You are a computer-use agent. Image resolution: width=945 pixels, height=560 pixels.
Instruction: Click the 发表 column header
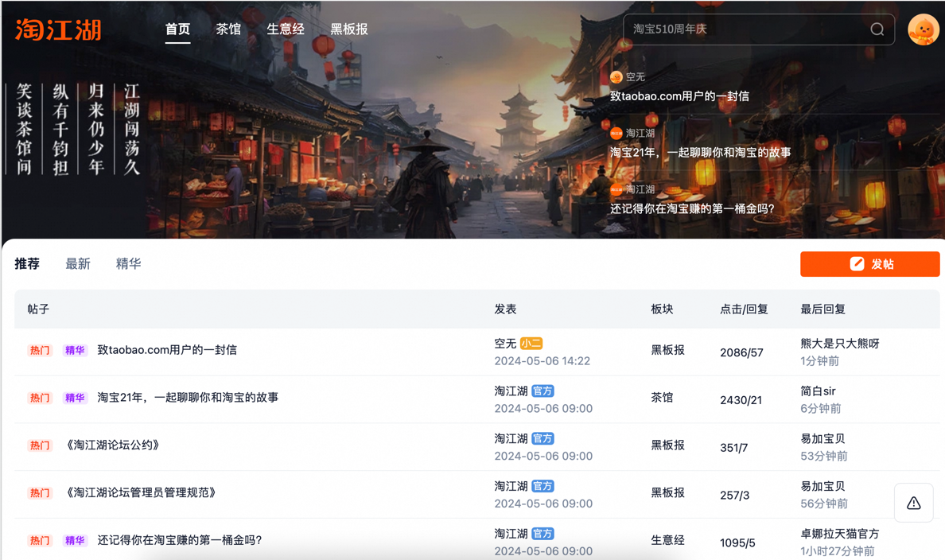tap(505, 309)
